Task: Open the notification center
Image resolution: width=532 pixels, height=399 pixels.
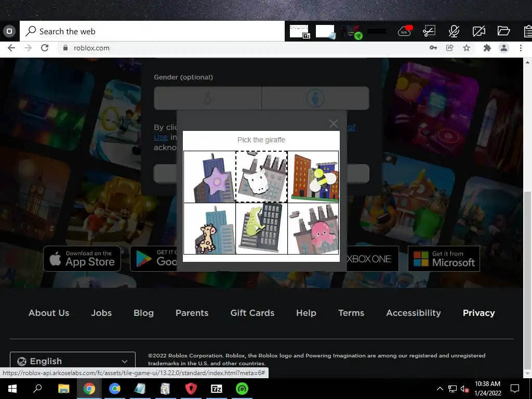Action: [515, 389]
